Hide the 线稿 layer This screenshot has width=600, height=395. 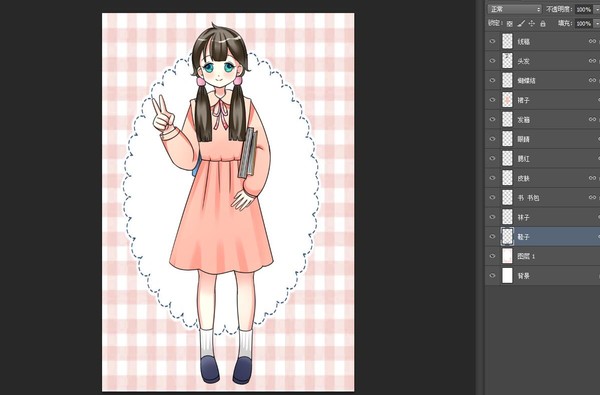(492, 41)
